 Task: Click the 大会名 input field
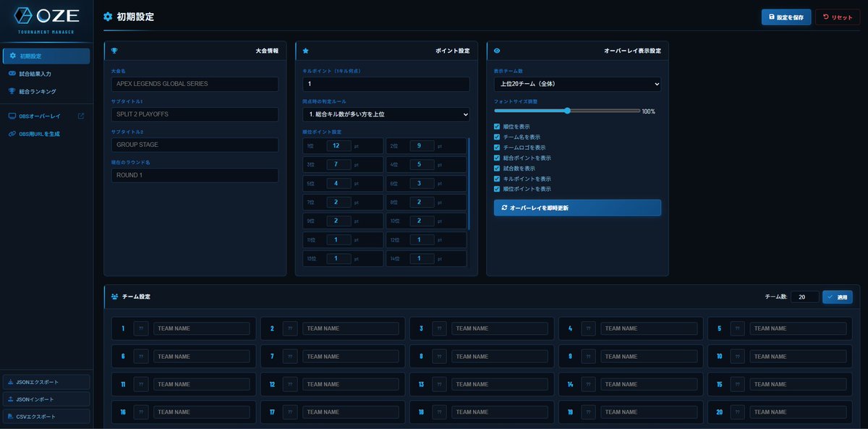click(x=195, y=84)
